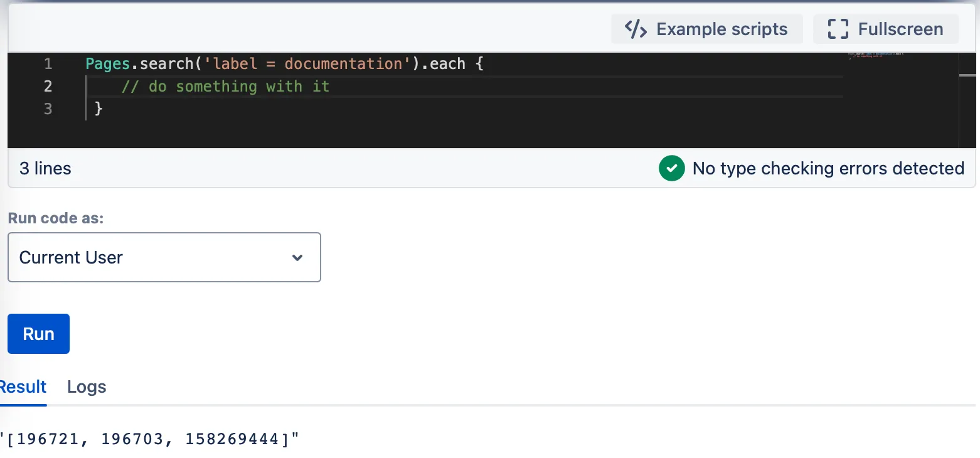Click the closing brace on line 3
Image resolution: width=980 pixels, height=458 pixels.
coord(99,109)
